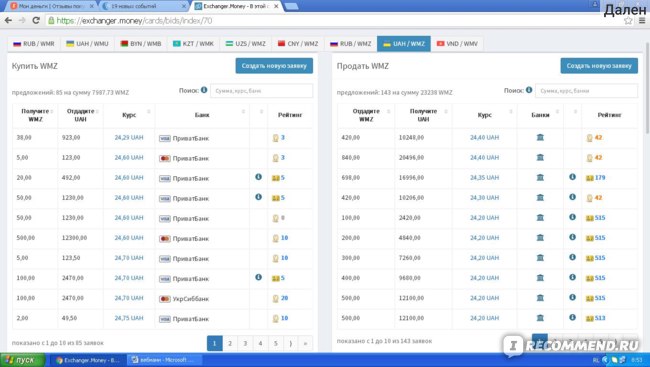Switch to the RUB / WMR tab
This screenshot has width=650, height=367.
tap(34, 44)
